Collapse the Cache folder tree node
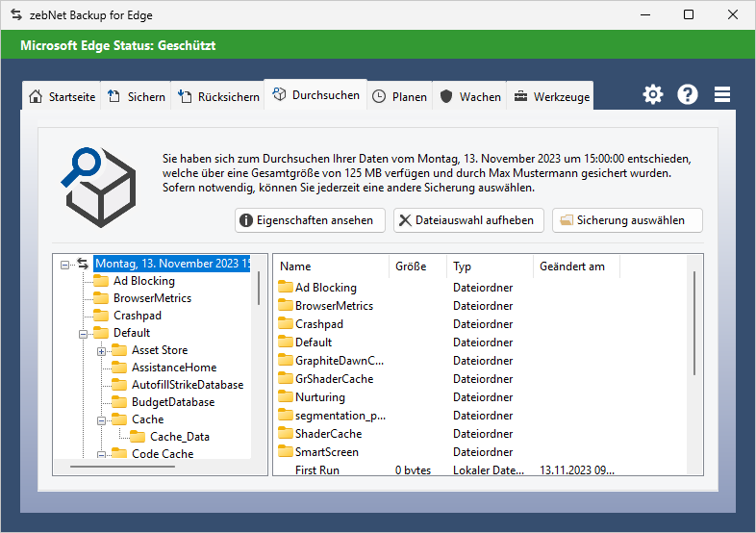The height and width of the screenshot is (533, 756). pyautogui.click(x=102, y=419)
